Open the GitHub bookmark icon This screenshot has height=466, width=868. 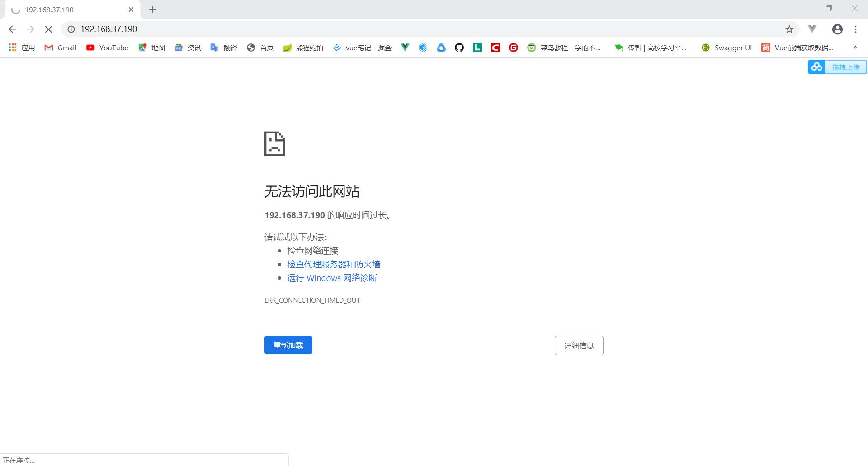pyautogui.click(x=459, y=48)
